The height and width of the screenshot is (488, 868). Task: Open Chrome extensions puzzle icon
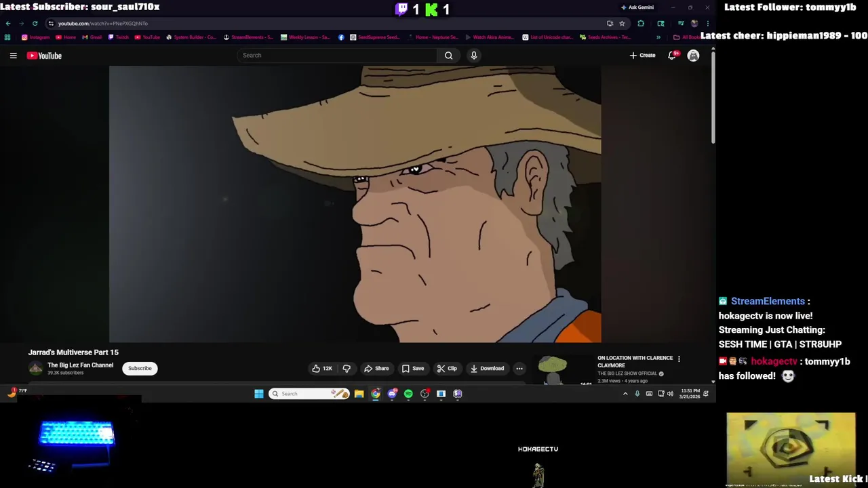641,24
